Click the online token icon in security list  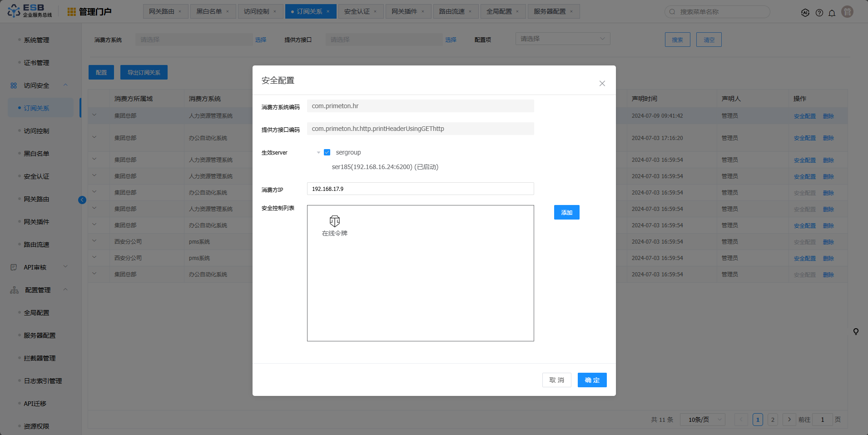click(x=334, y=221)
